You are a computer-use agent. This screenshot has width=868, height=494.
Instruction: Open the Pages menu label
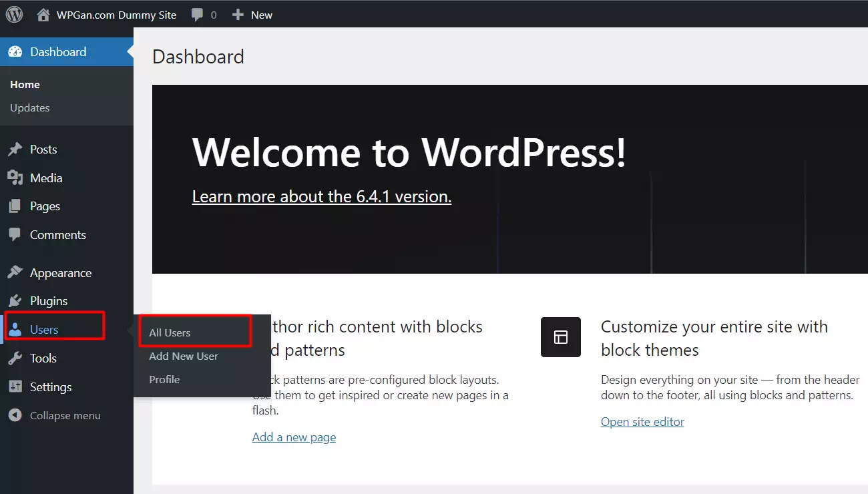[45, 207]
